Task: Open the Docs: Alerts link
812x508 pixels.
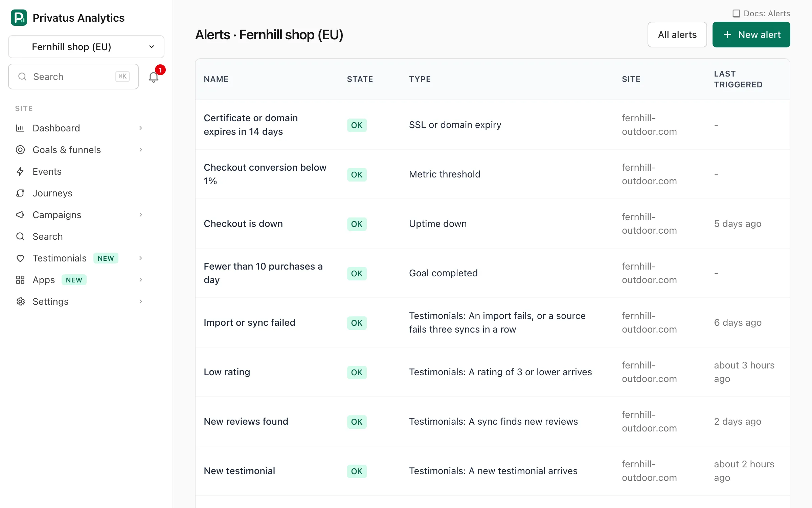Action: pos(761,14)
